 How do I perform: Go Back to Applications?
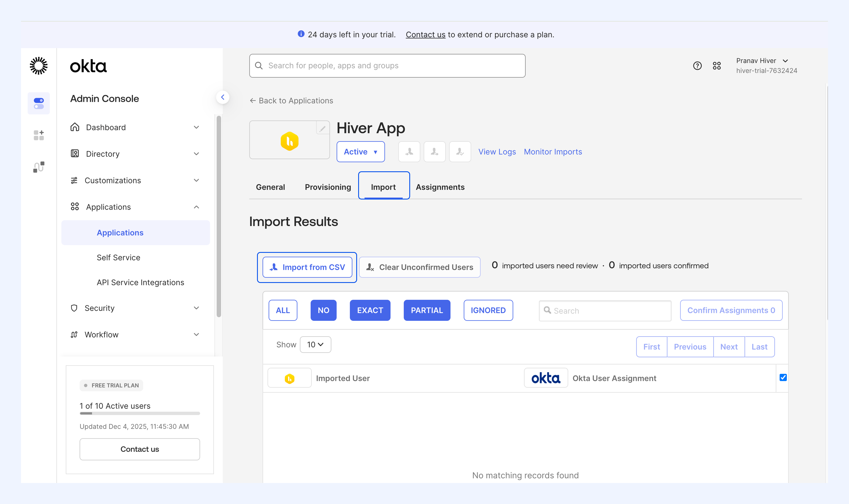pos(291,101)
